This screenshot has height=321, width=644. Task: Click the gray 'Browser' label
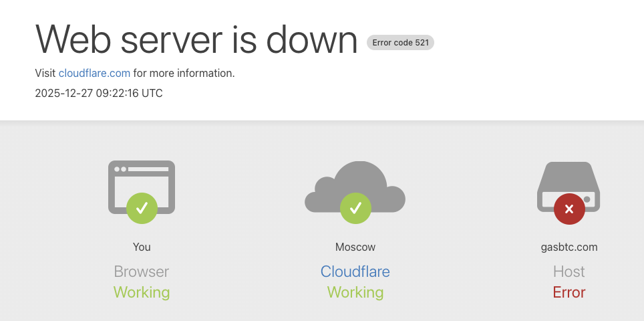pos(142,272)
